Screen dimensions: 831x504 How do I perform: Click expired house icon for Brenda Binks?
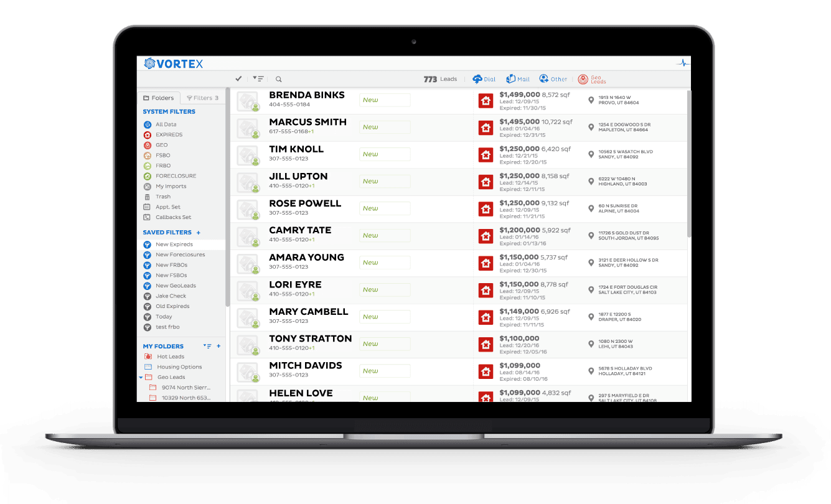(486, 101)
